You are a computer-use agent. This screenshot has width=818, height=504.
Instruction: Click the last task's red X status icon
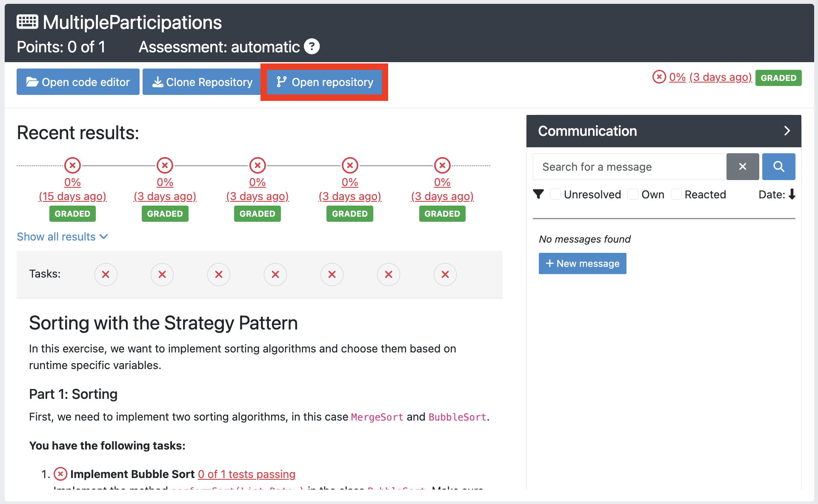pyautogui.click(x=445, y=275)
